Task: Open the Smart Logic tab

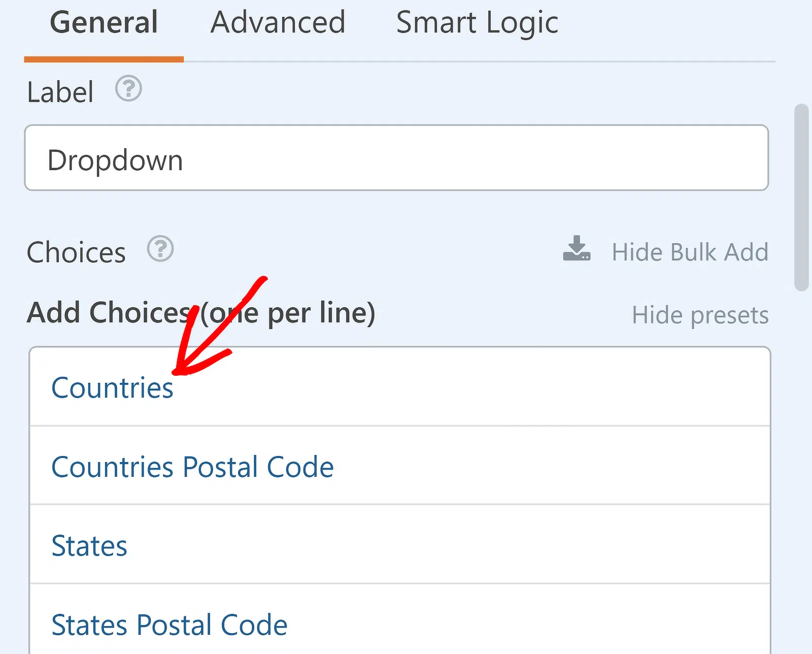Action: click(477, 22)
